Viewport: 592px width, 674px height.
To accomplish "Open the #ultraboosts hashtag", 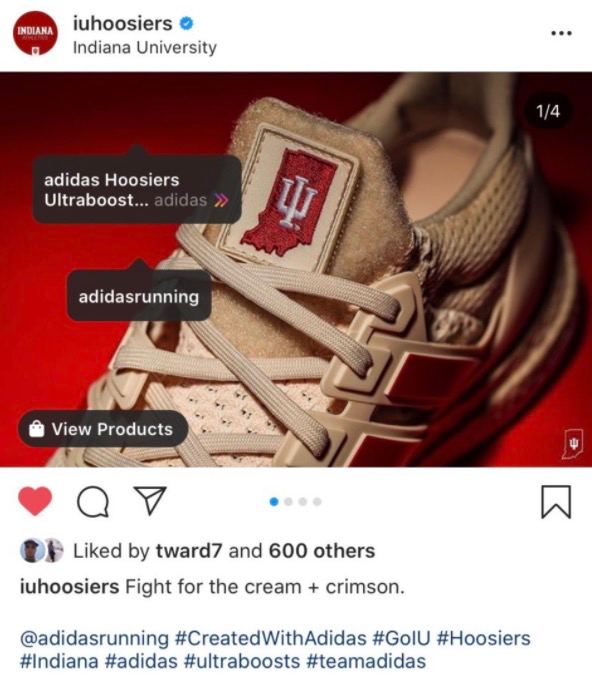I will point(242,661).
